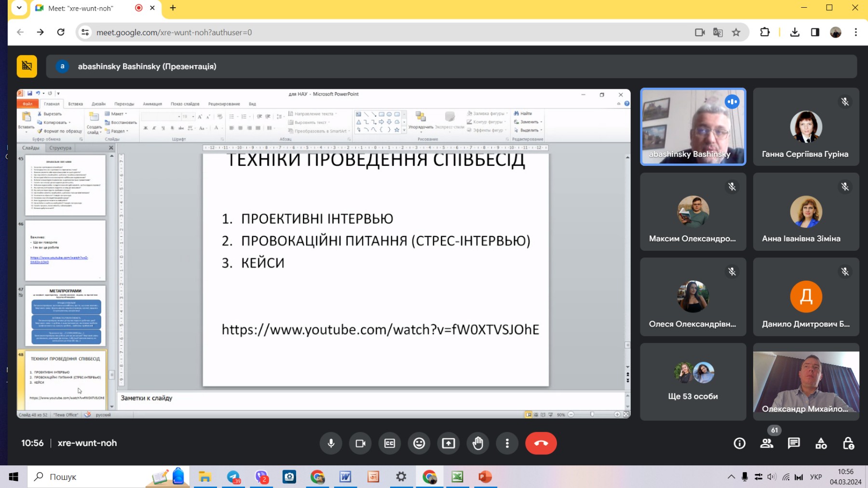This screenshot has height=488, width=868.
Task: Turn on closed captions
Action: coord(390,443)
